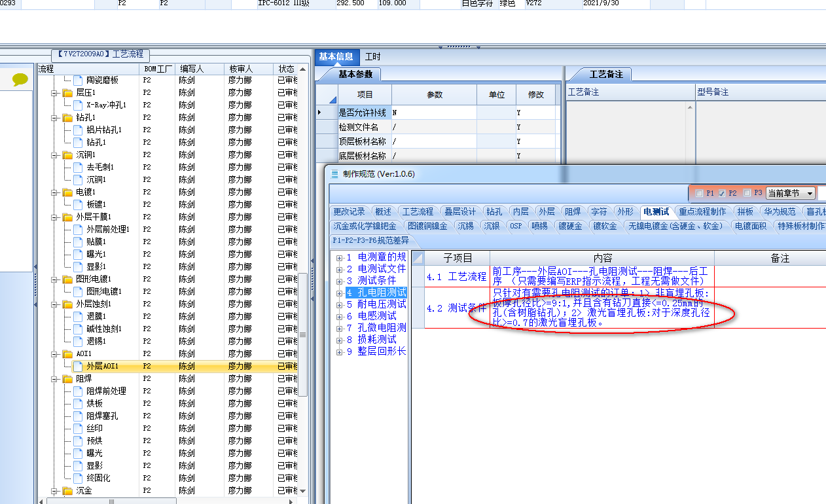This screenshot has height=504, width=826.
Task: Select the 华为规范 tab
Action: pyautogui.click(x=780, y=211)
